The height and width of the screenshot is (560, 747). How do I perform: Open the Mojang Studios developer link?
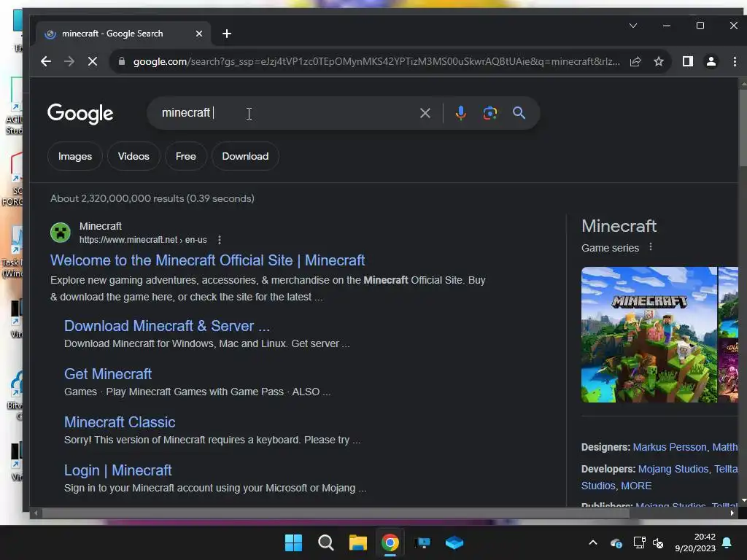(x=673, y=469)
